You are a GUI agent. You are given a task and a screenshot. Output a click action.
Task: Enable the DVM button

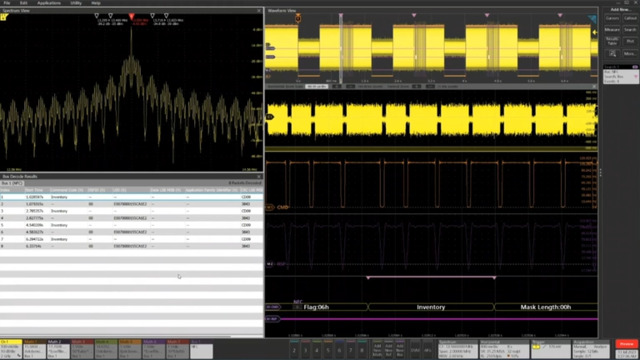415,350
